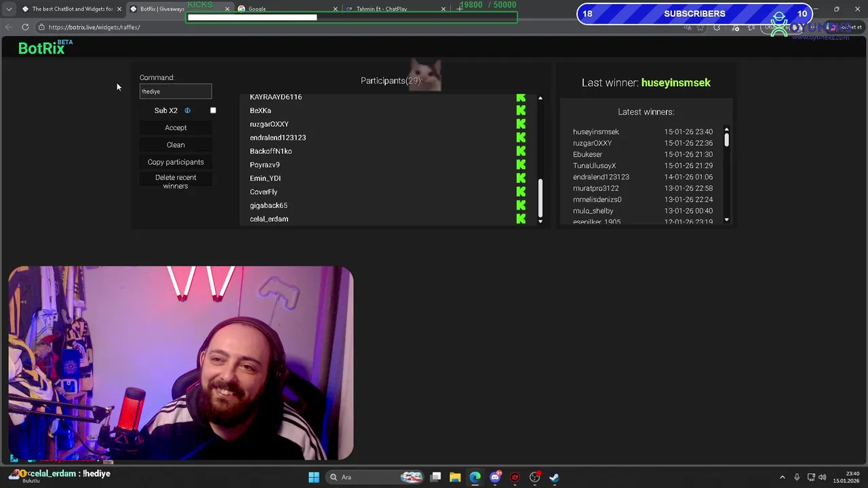The height and width of the screenshot is (488, 868).
Task: Select participant CoverFly
Action: coord(263,192)
